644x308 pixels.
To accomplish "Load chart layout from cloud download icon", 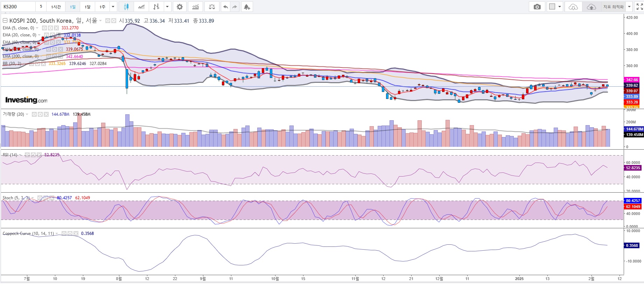I will [573, 7].
